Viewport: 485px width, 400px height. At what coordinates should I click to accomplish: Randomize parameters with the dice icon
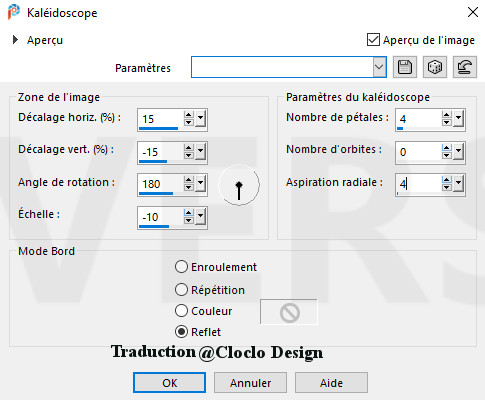(x=435, y=67)
